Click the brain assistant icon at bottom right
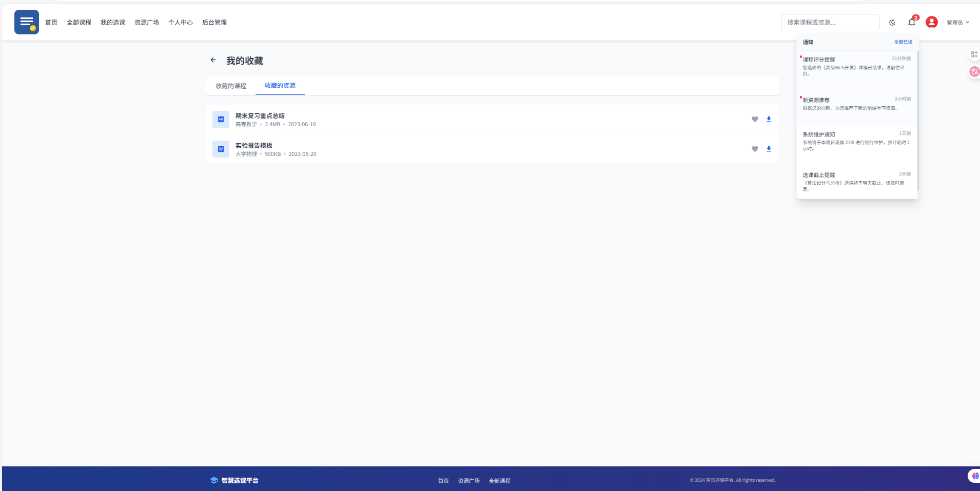980x491 pixels. [974, 476]
